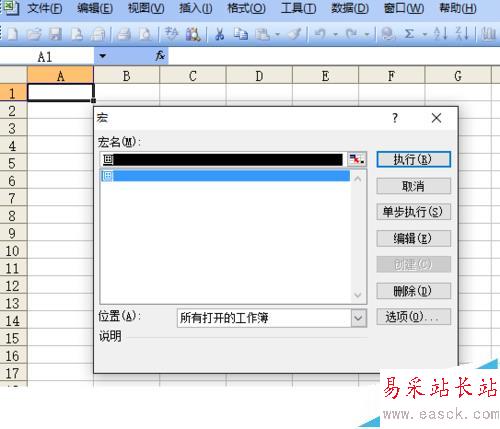This screenshot has width=500, height=429.
Task: Select row 10 header
Action: (13, 251)
